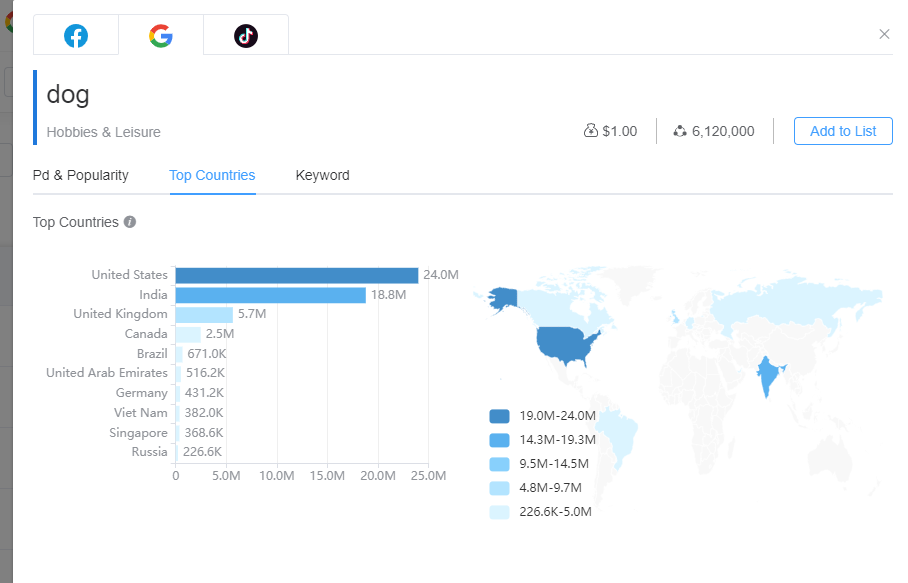The image size is (908, 583).
Task: Click Alaska region on the map
Action: (504, 299)
